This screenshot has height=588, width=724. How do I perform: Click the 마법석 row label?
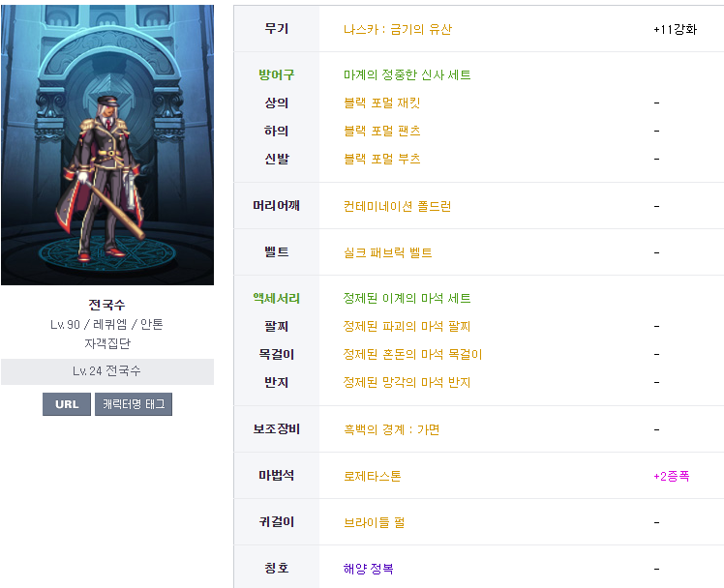point(277,476)
